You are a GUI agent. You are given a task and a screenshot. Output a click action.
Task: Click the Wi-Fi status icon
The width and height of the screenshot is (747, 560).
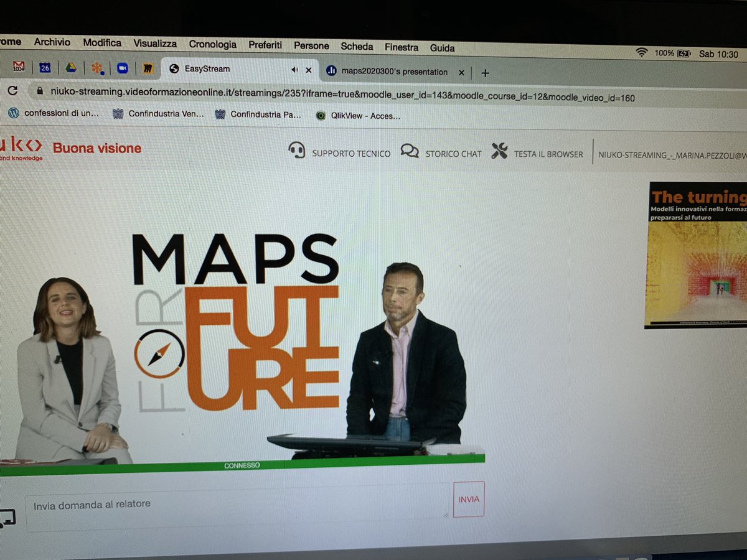tap(642, 53)
